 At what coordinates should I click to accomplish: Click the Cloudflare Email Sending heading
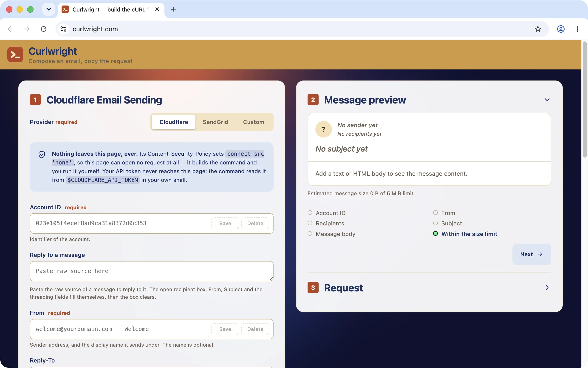104,100
